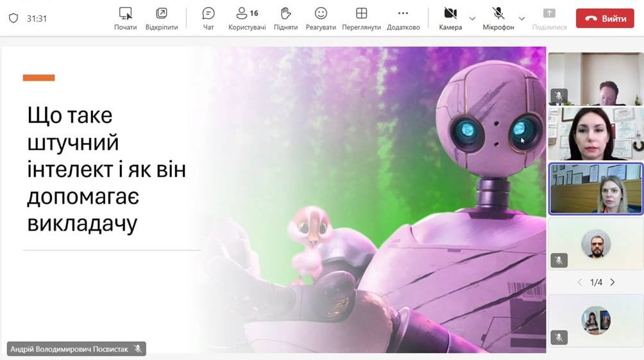Image resolution: width=644 pixels, height=360 pixels.
Task: Expand the camera options dropdown arrow
Action: tap(473, 19)
